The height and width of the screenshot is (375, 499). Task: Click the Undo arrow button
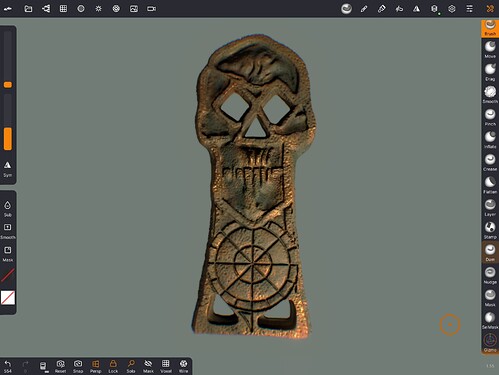pyautogui.click(x=8, y=366)
